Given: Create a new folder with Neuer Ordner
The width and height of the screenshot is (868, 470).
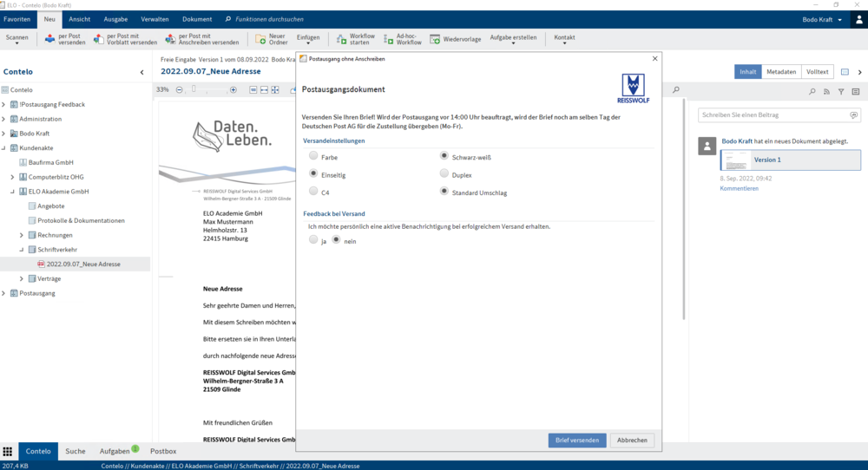Looking at the screenshot, I should click(260, 39).
